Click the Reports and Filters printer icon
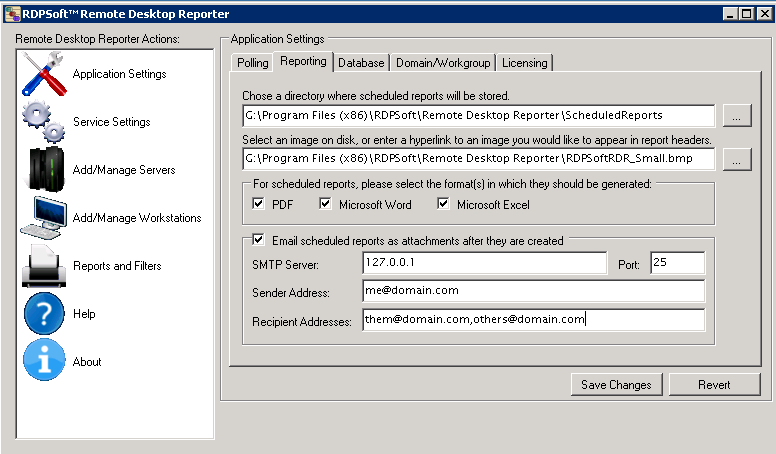 pos(44,266)
